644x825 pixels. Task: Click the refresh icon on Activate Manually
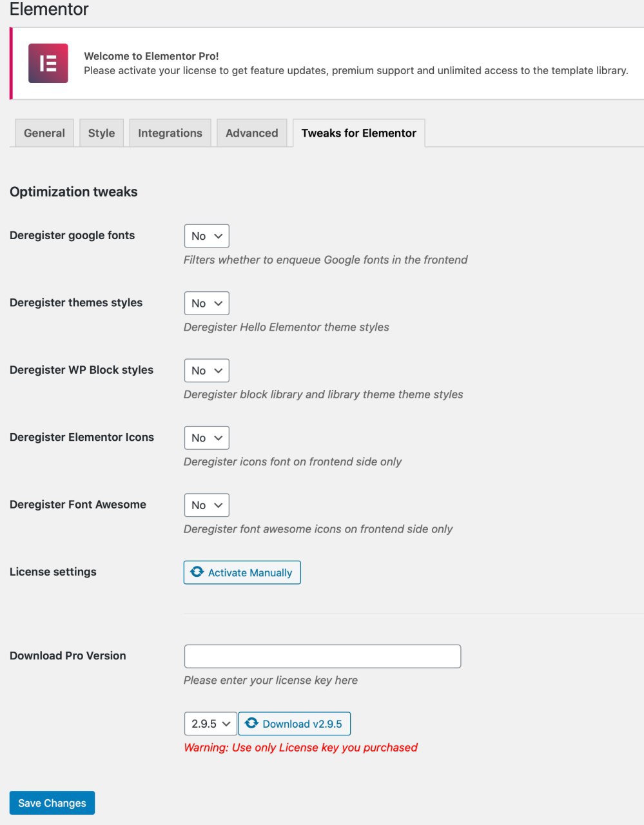(x=197, y=572)
